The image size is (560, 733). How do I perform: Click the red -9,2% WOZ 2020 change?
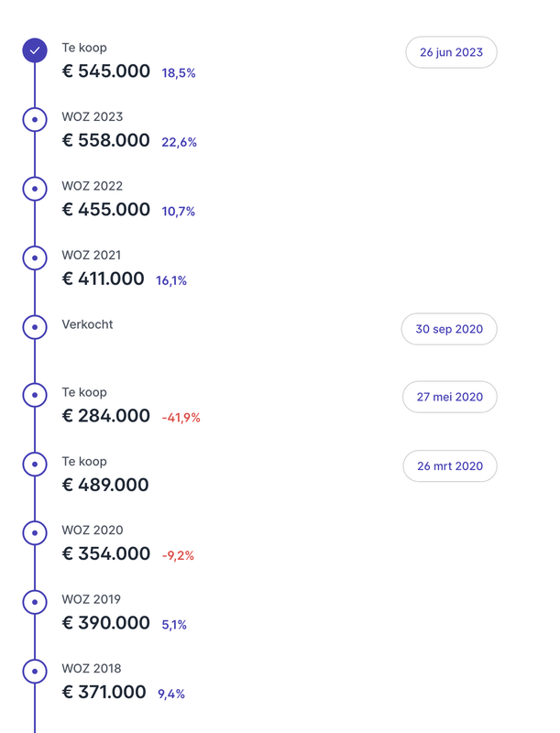(x=178, y=556)
